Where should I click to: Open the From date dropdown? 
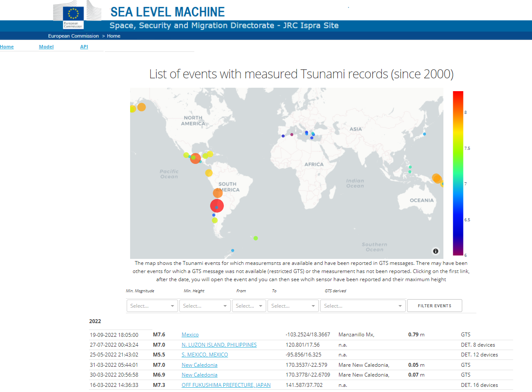click(x=249, y=306)
